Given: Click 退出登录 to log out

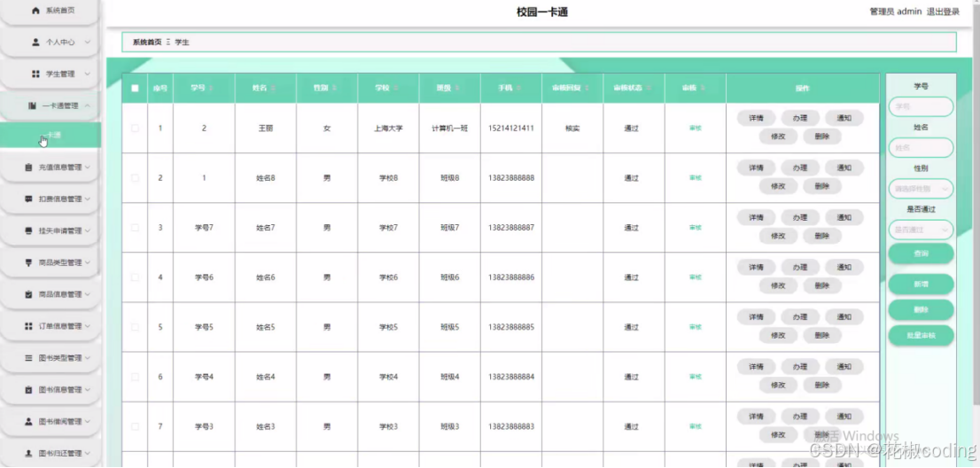Looking at the screenshot, I should [943, 12].
